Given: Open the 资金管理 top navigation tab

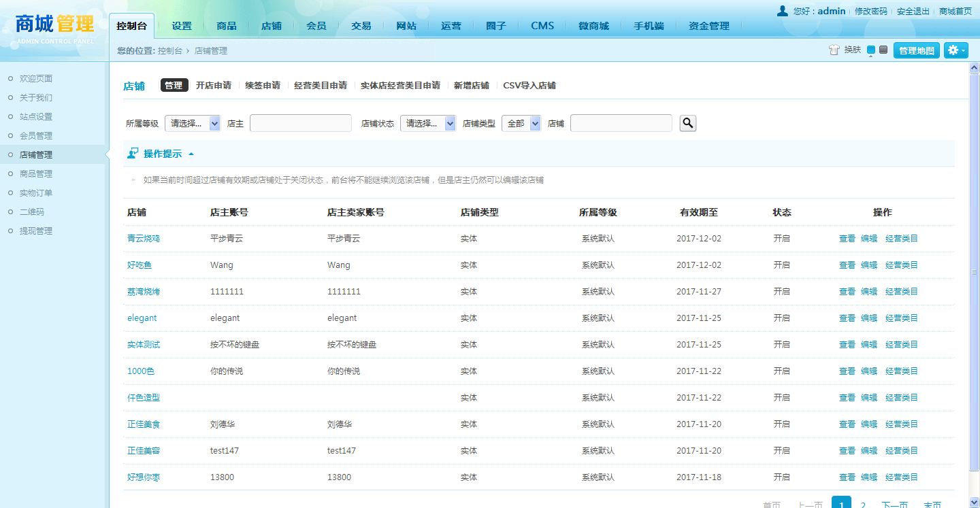Looking at the screenshot, I should (709, 26).
